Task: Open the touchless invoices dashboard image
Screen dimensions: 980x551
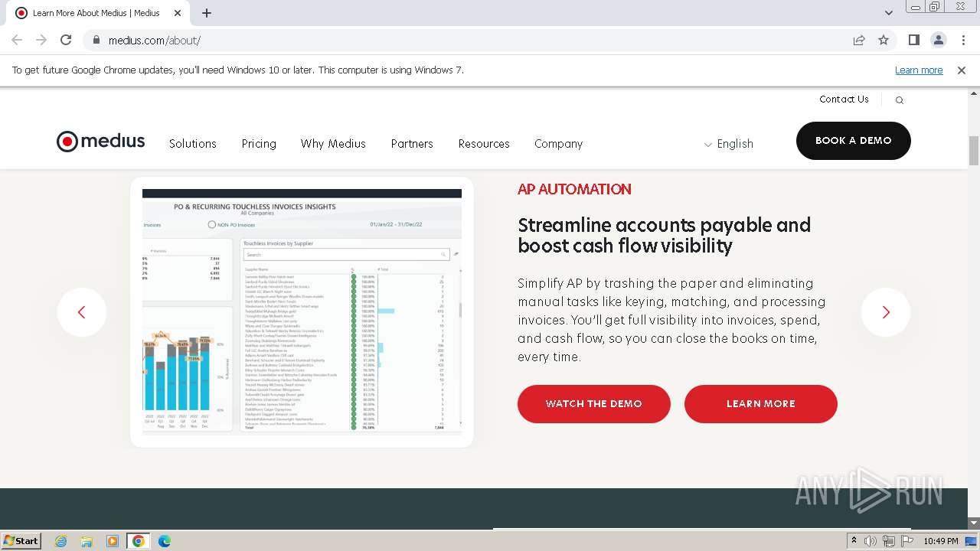Action: coord(302,312)
